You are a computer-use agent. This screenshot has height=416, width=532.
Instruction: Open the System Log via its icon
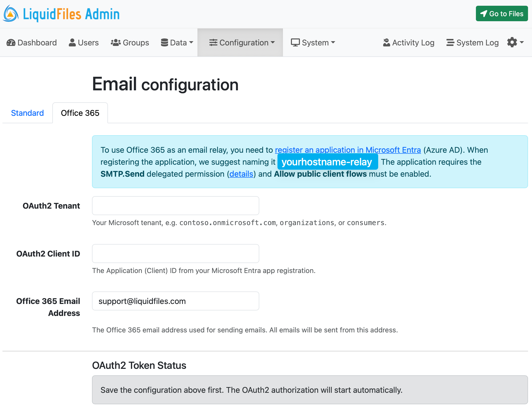(450, 42)
